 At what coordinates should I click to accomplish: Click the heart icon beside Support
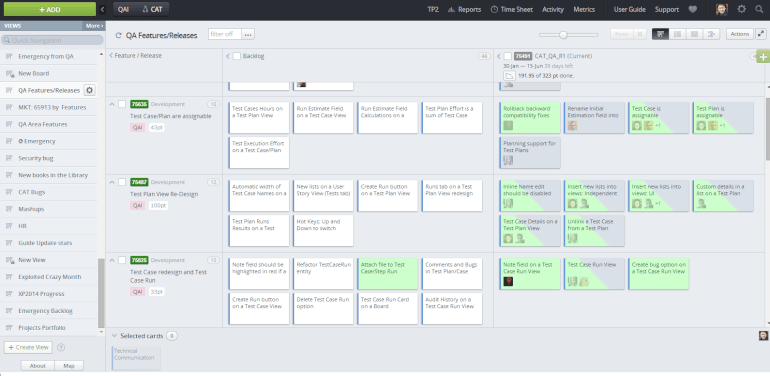692,9
